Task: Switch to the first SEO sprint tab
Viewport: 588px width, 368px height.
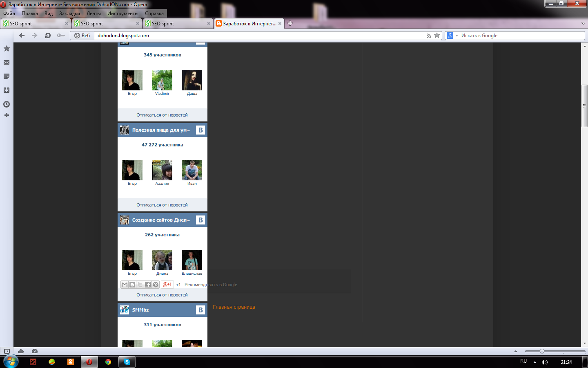Action: (35, 23)
